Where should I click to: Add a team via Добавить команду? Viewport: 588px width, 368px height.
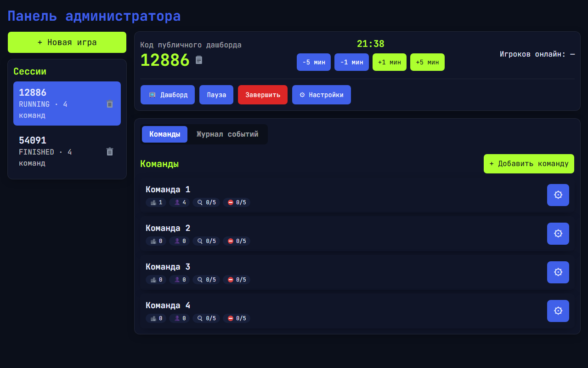529,164
